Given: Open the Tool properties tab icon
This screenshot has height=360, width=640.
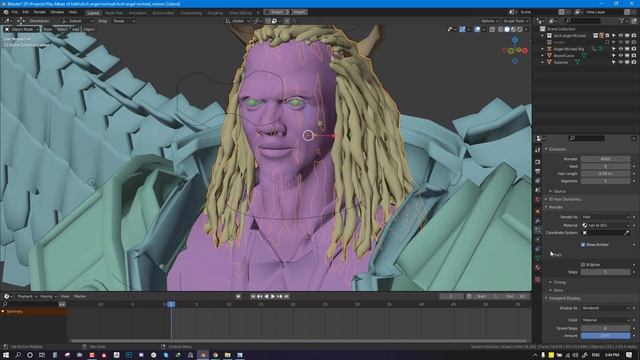Looking at the screenshot, I should [x=538, y=151].
